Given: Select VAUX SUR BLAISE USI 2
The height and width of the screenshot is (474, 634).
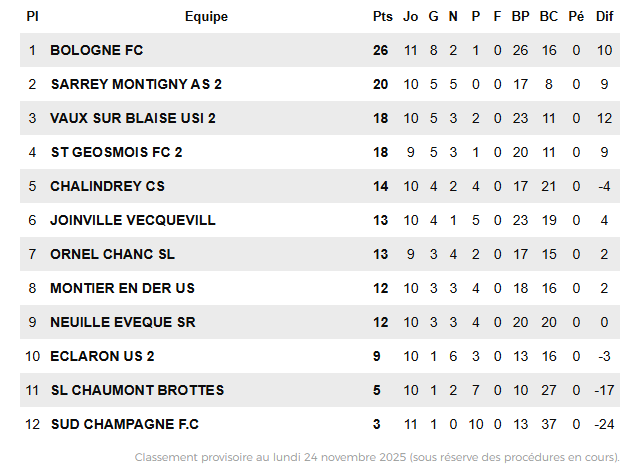Looking at the screenshot, I should pos(133,118).
